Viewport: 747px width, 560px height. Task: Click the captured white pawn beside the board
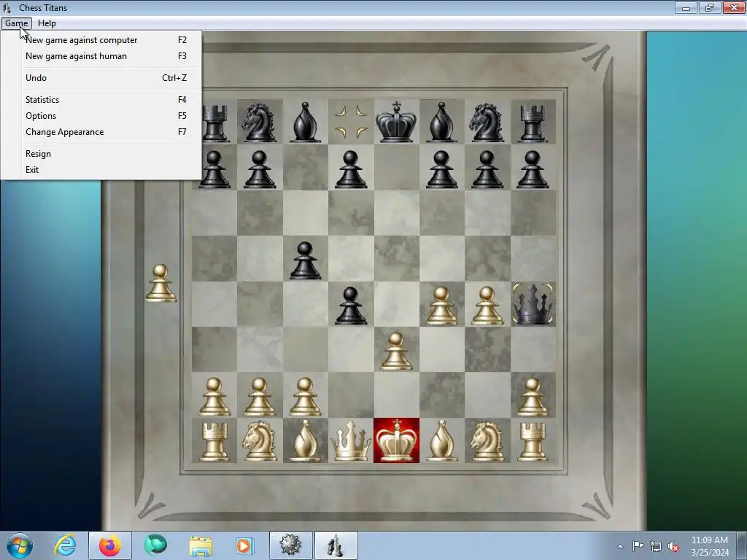click(x=161, y=283)
